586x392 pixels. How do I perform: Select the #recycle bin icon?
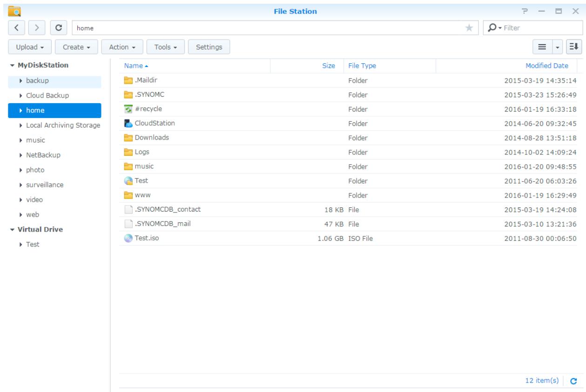(128, 109)
